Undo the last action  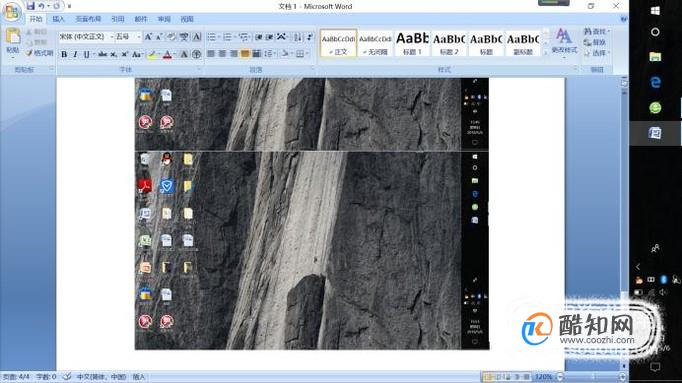point(41,6)
